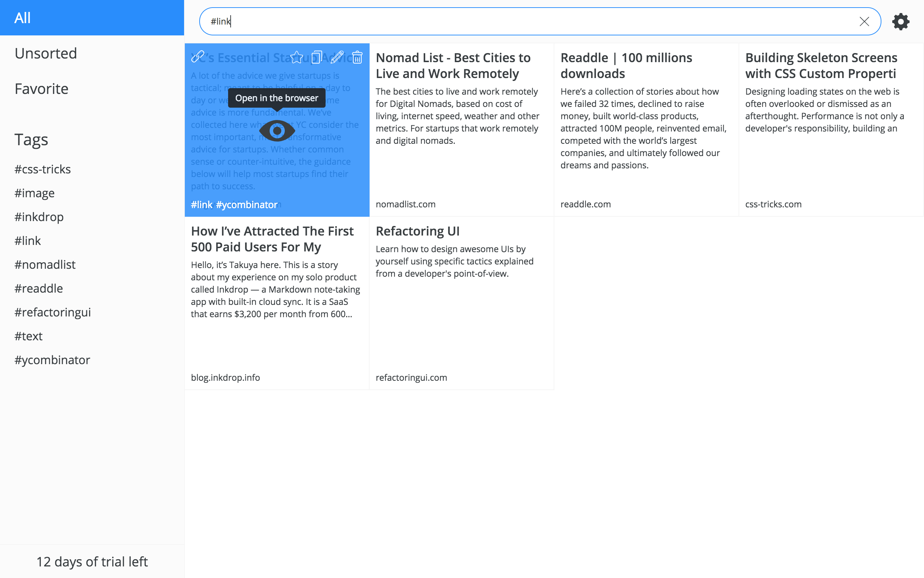Click the css-tricks.com source text
The height and width of the screenshot is (578, 924).
pos(773,204)
